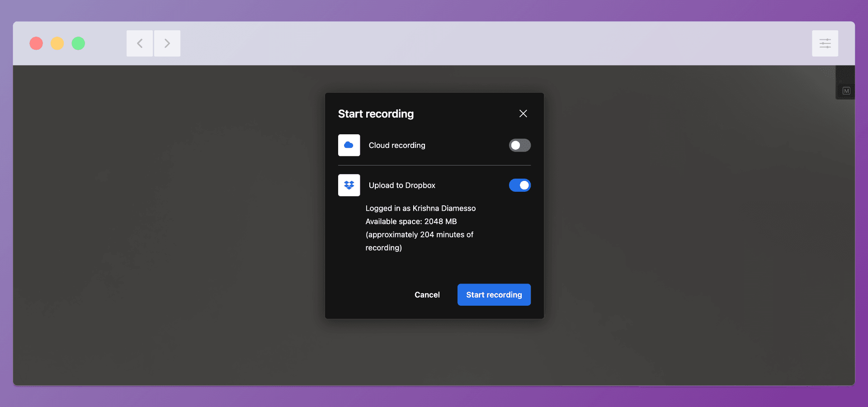Maximize window with the green button
This screenshot has height=407, width=868.
click(x=78, y=43)
